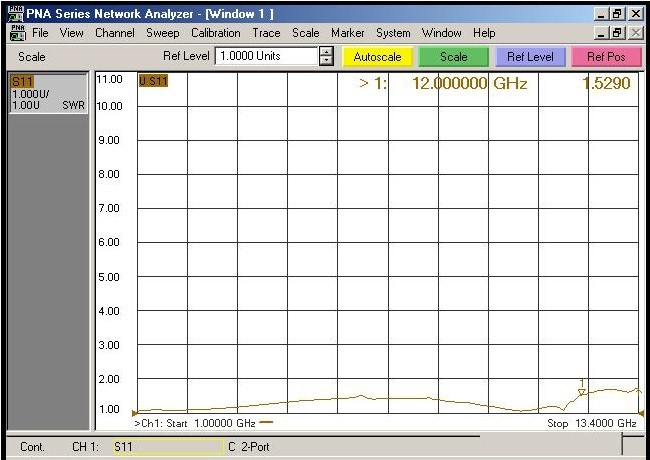Click the blue Ref Level button
This screenshot has height=460, width=650.
pos(530,57)
